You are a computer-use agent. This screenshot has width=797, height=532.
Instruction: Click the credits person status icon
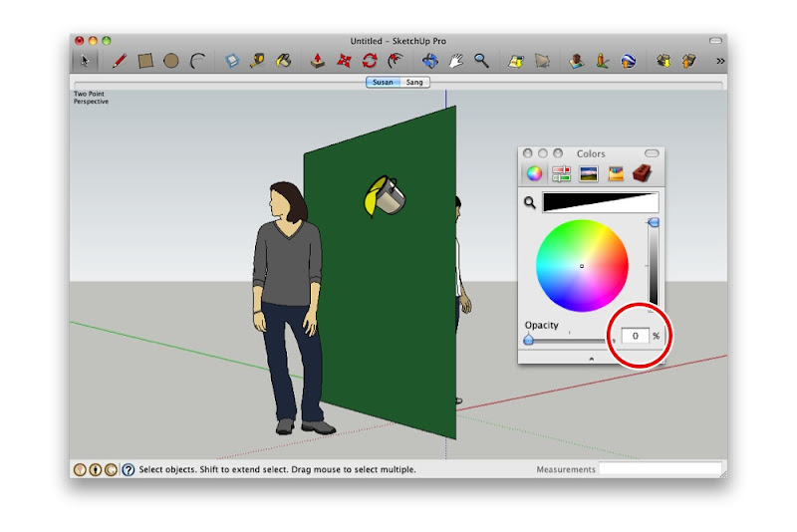[x=95, y=470]
